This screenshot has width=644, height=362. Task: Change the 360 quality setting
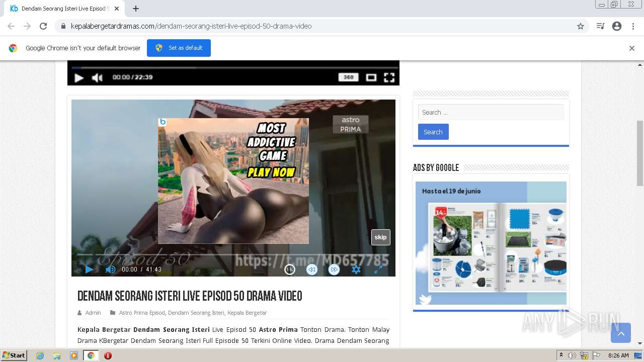point(348,77)
